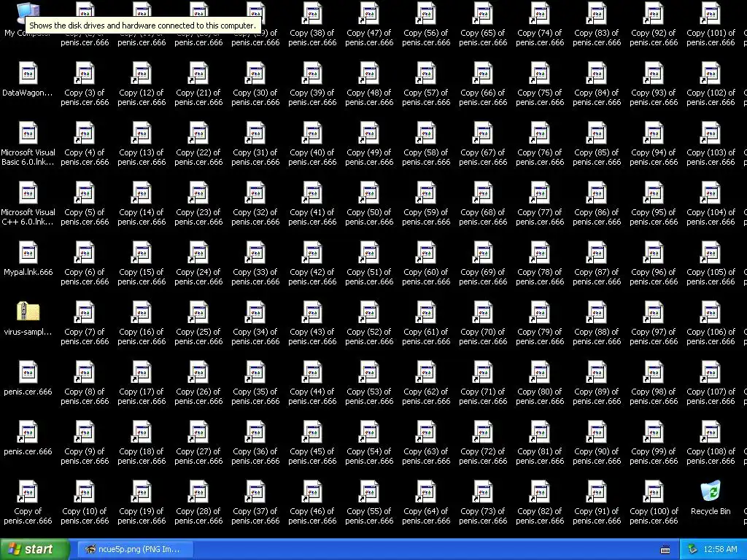Select the Copy (86) shortcut icon
Image resolution: width=747 pixels, height=560 pixels.
(x=597, y=193)
